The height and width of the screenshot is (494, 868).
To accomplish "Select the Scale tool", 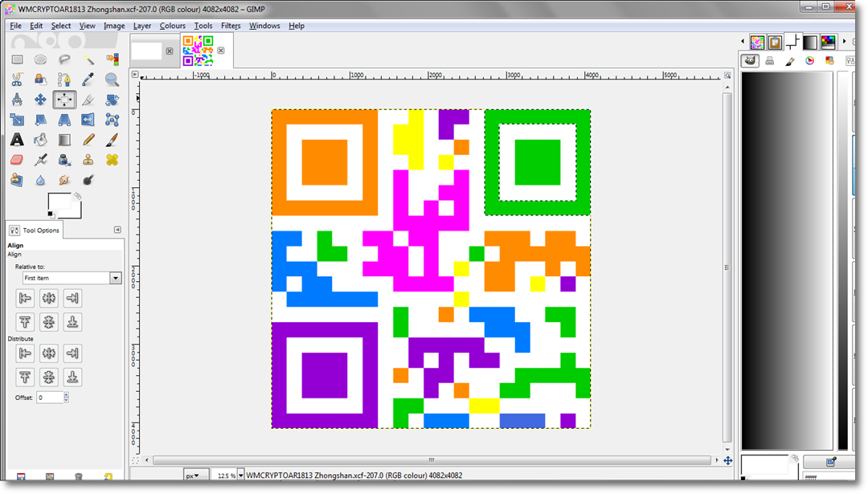I will (x=17, y=120).
